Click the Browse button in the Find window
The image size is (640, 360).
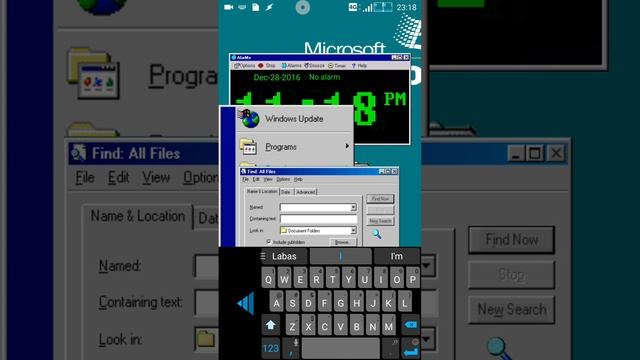(x=342, y=242)
